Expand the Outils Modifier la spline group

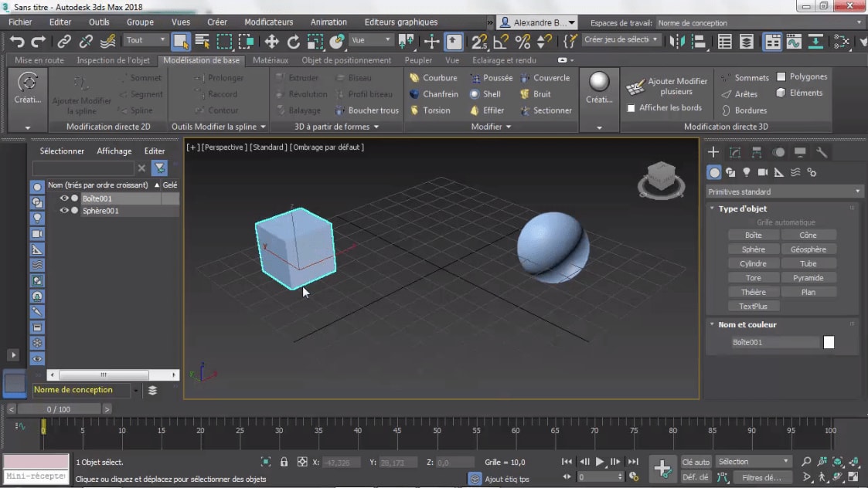point(218,127)
